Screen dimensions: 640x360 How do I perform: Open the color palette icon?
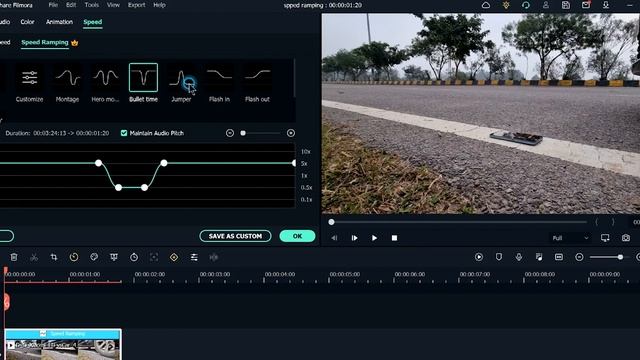(x=94, y=257)
